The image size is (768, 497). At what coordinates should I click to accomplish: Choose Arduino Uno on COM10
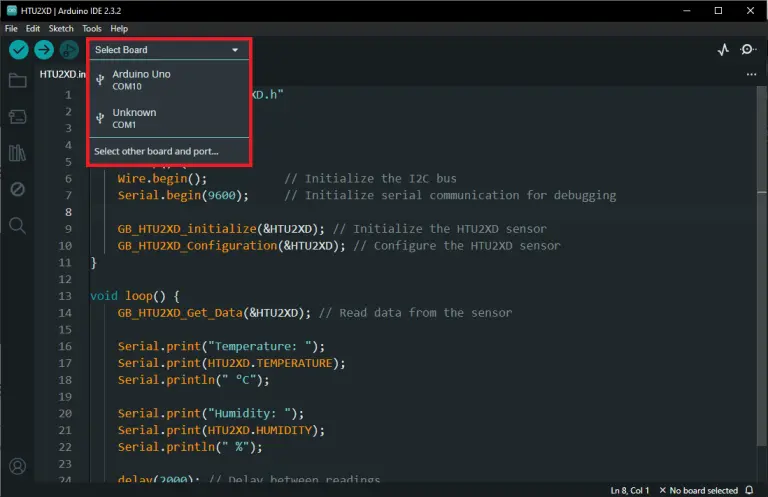tap(169, 80)
